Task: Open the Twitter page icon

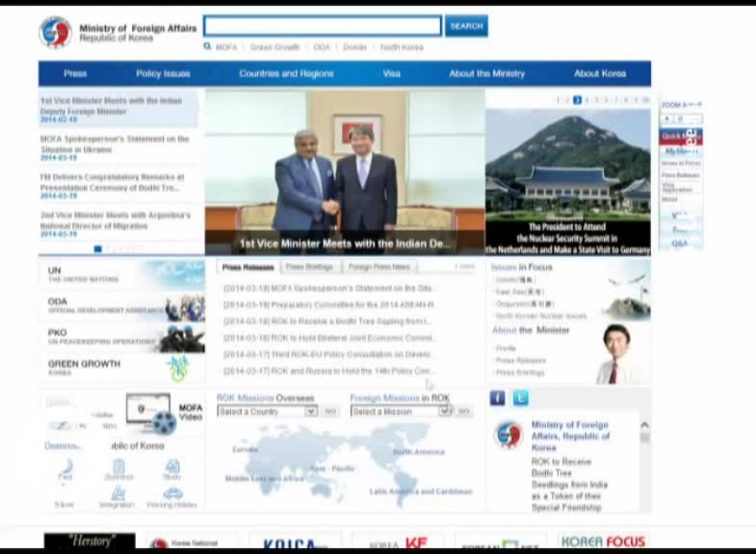Action: tap(521, 398)
